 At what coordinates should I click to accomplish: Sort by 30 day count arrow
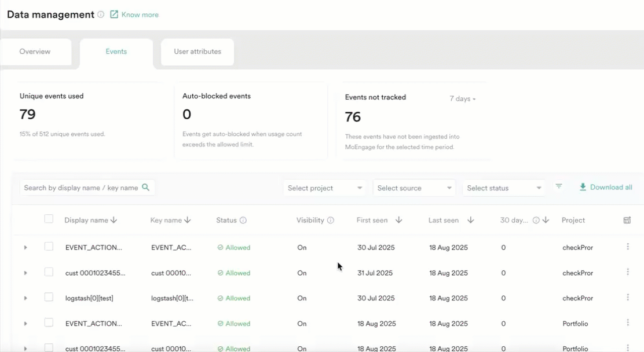546,220
